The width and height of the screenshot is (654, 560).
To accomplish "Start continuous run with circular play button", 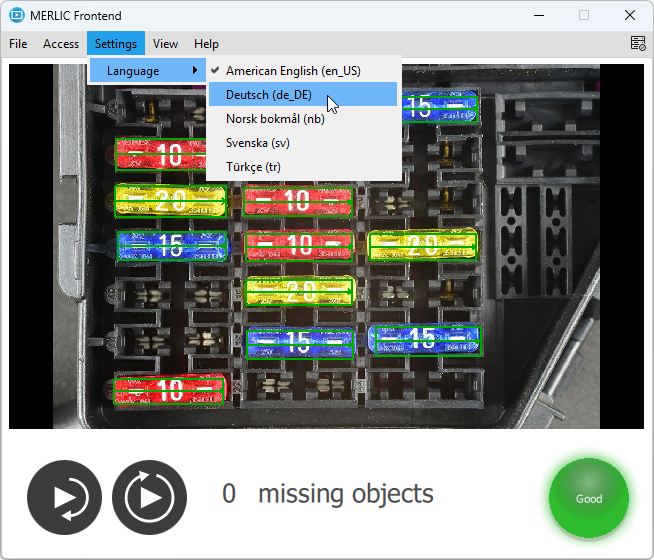I will (149, 498).
